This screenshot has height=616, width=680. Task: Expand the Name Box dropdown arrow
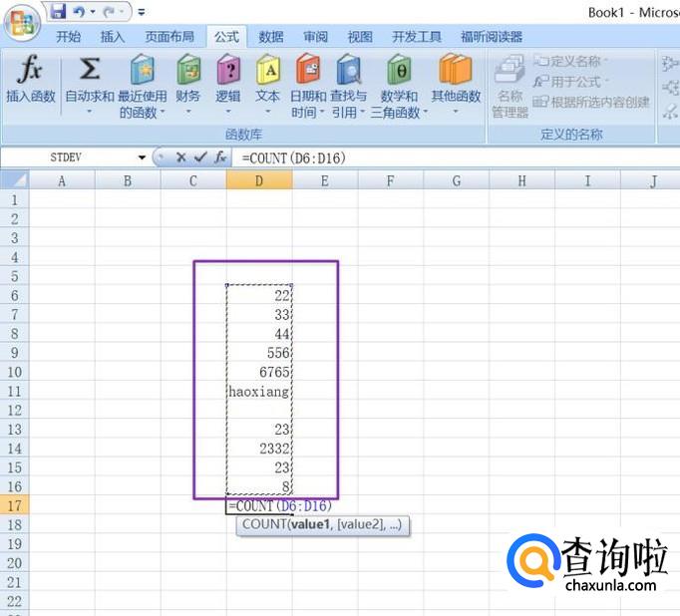tap(142, 157)
